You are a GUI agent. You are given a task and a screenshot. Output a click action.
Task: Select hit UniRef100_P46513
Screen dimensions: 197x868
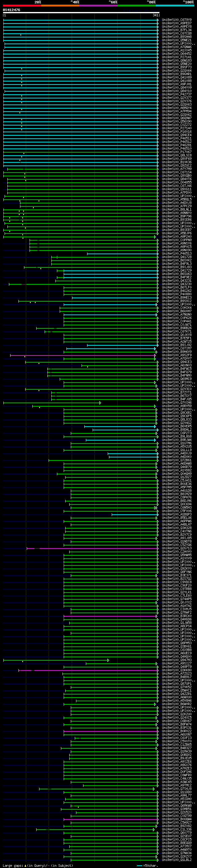tap(177, 253)
